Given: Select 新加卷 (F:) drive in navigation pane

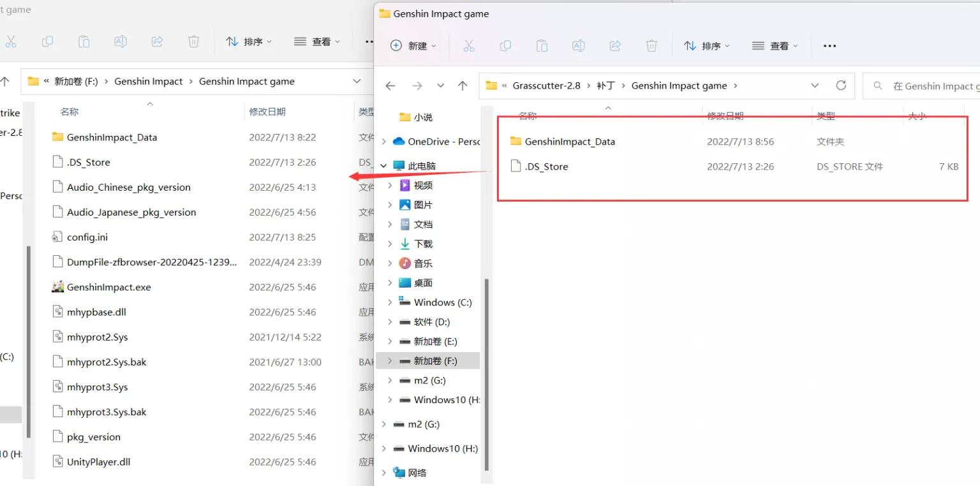Looking at the screenshot, I should (x=435, y=361).
